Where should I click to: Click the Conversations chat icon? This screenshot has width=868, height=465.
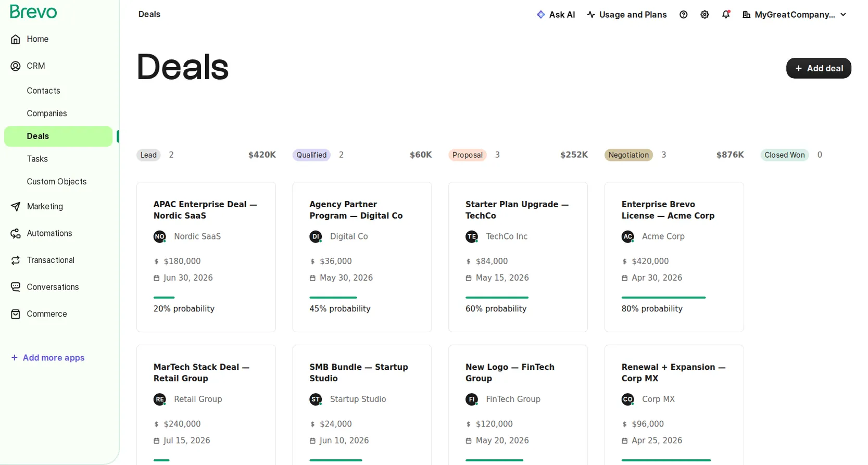tap(16, 287)
